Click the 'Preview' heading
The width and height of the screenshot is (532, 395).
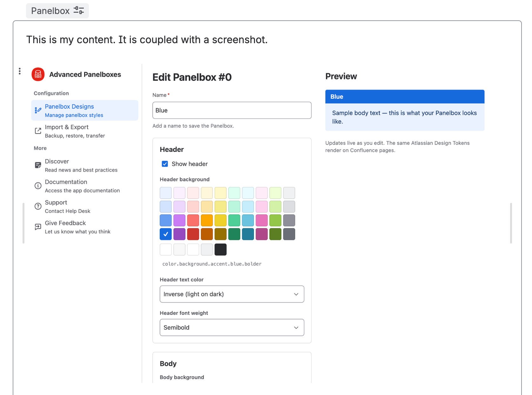[x=341, y=76]
